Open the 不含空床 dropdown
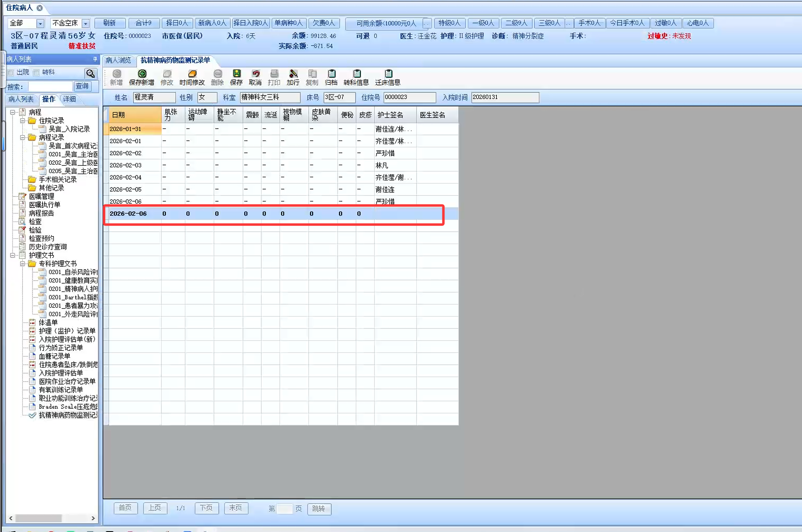The height and width of the screenshot is (532, 802). [x=86, y=23]
